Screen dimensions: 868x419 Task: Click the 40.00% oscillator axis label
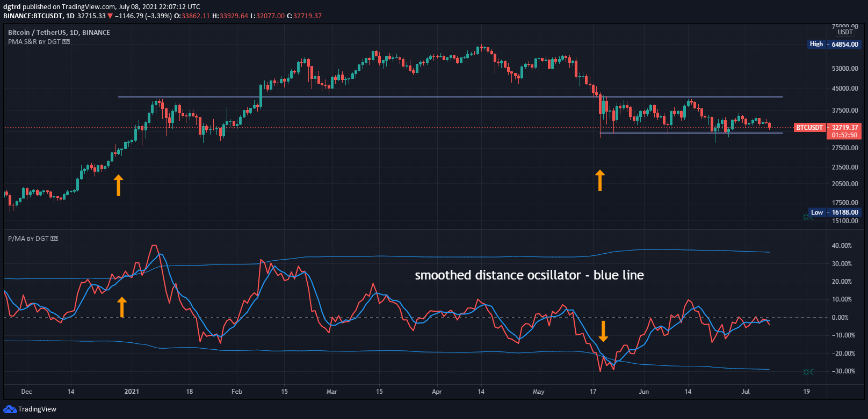click(842, 246)
